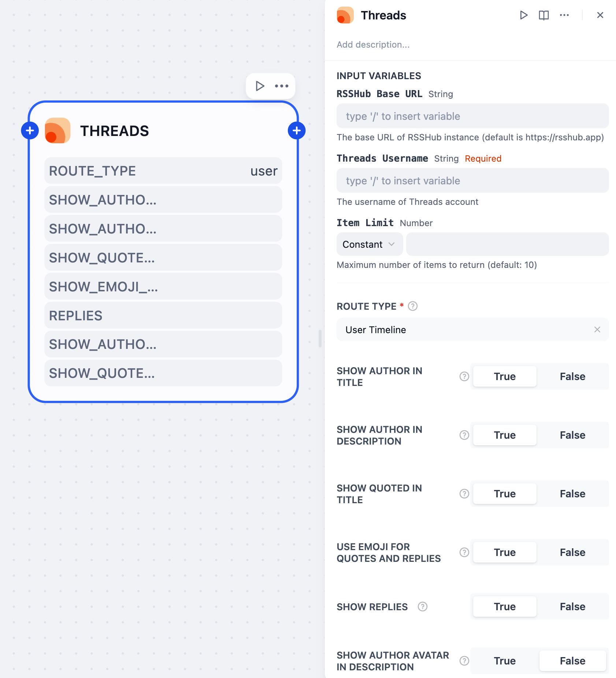Click Add description text area
The image size is (616, 678).
[x=373, y=45]
